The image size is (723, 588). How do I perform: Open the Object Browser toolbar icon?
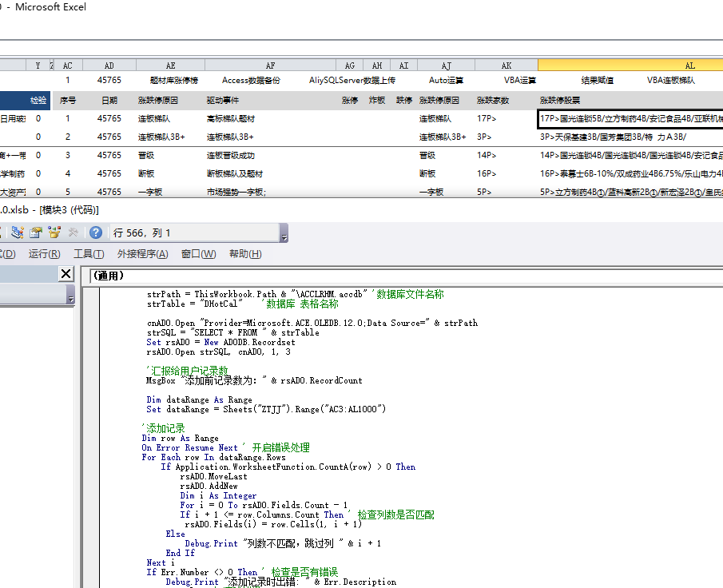(x=54, y=232)
